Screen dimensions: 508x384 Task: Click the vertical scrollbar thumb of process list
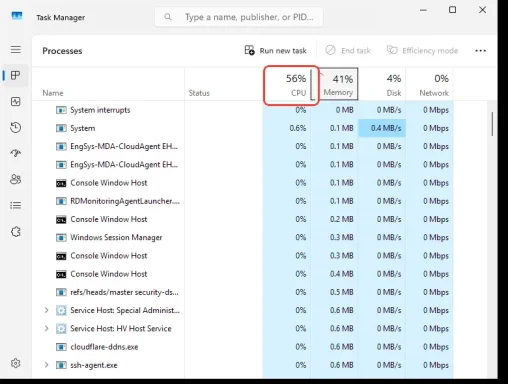[492, 124]
